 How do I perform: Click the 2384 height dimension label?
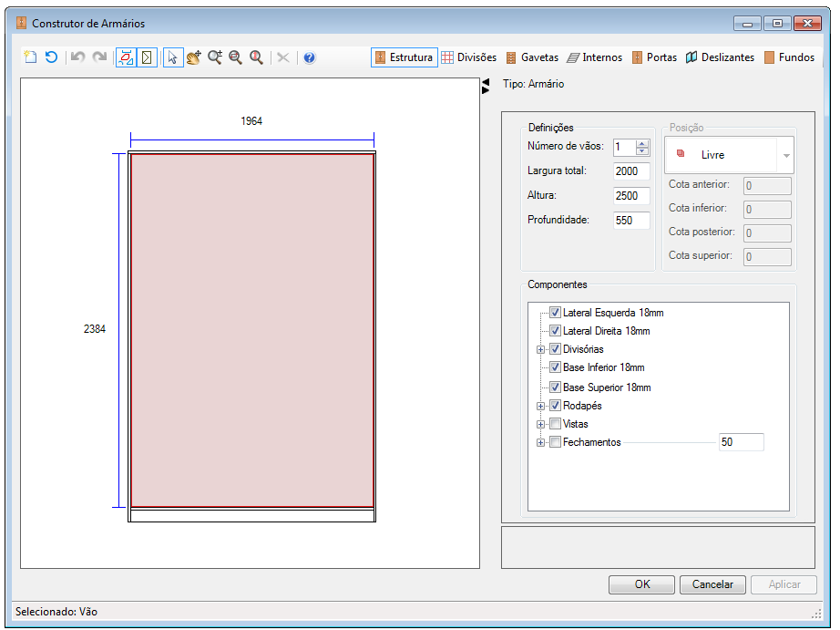point(94,328)
